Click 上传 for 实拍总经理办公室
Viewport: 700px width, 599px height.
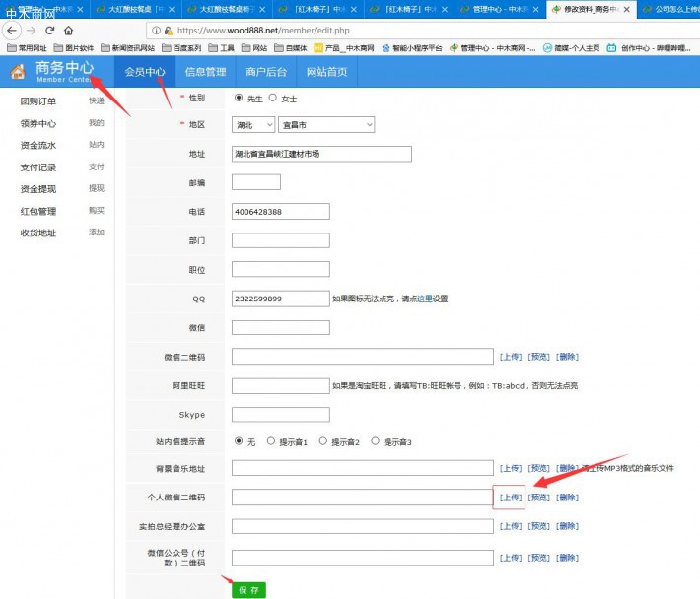point(511,526)
